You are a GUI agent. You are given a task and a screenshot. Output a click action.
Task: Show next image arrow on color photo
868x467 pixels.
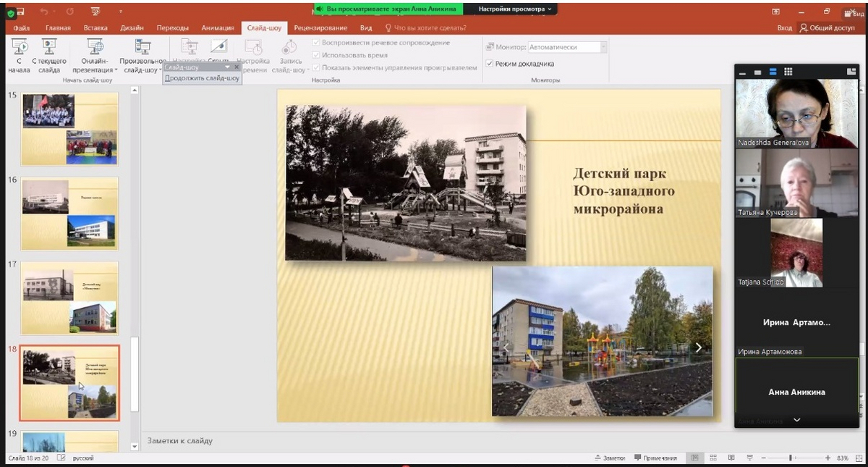tap(699, 348)
